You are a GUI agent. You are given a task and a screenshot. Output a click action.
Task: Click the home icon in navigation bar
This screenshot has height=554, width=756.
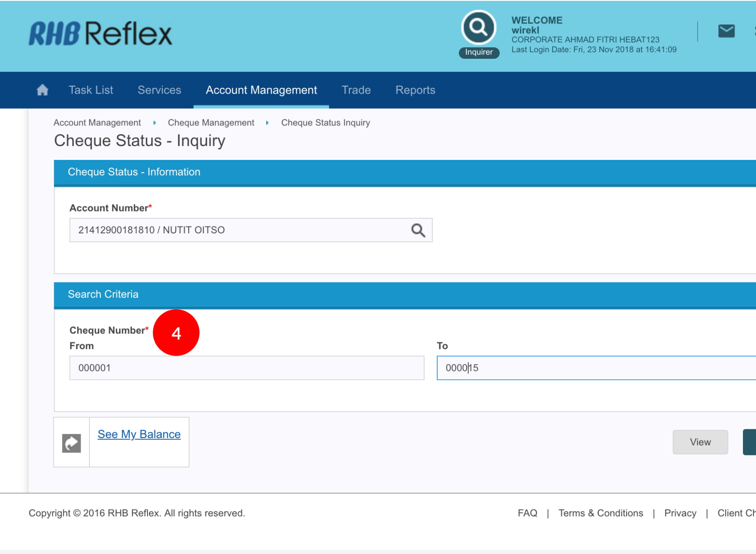pyautogui.click(x=42, y=90)
